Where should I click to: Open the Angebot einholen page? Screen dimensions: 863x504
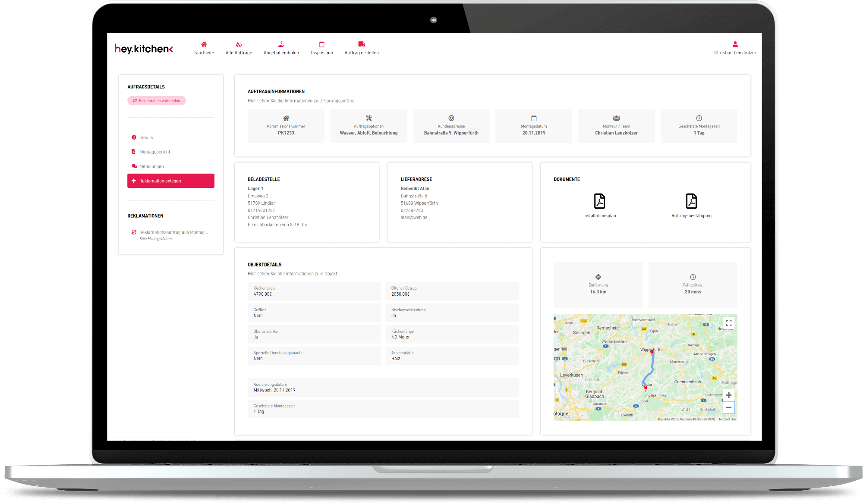281,48
